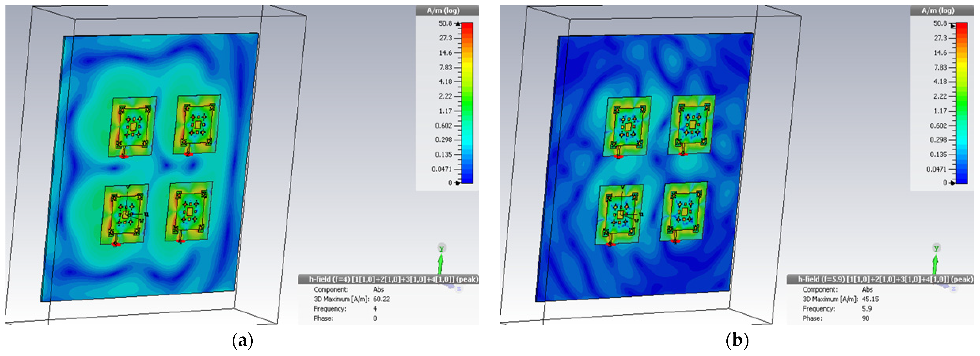Click red port marker under bottom-right patch in (b)
Viewport: 980px width, 356px height.
coord(675,241)
